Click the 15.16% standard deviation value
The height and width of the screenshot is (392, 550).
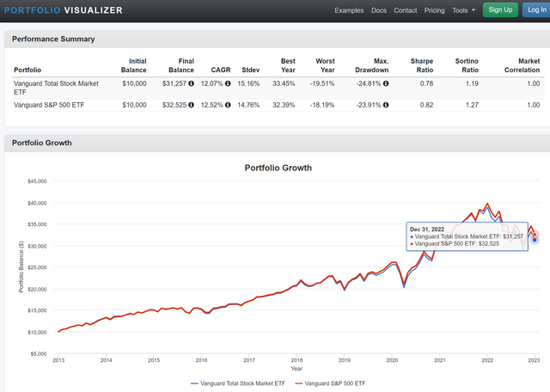(248, 83)
